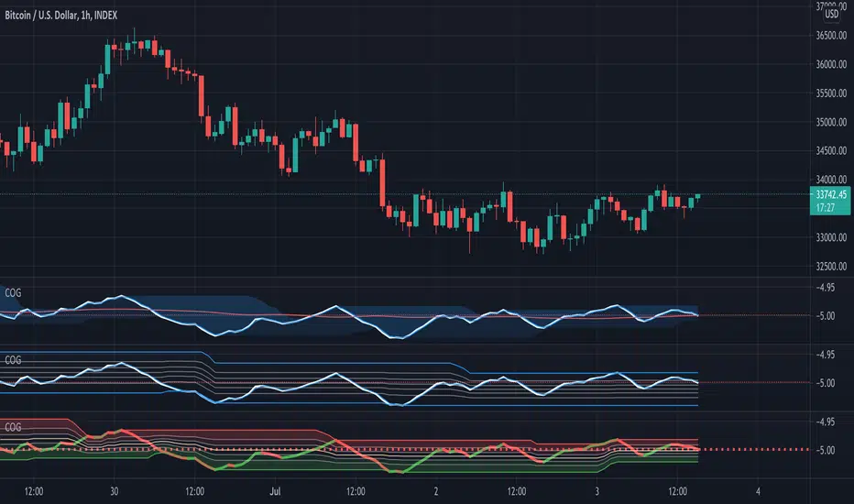Select the 35500.00 price axis label

pyautogui.click(x=831, y=93)
